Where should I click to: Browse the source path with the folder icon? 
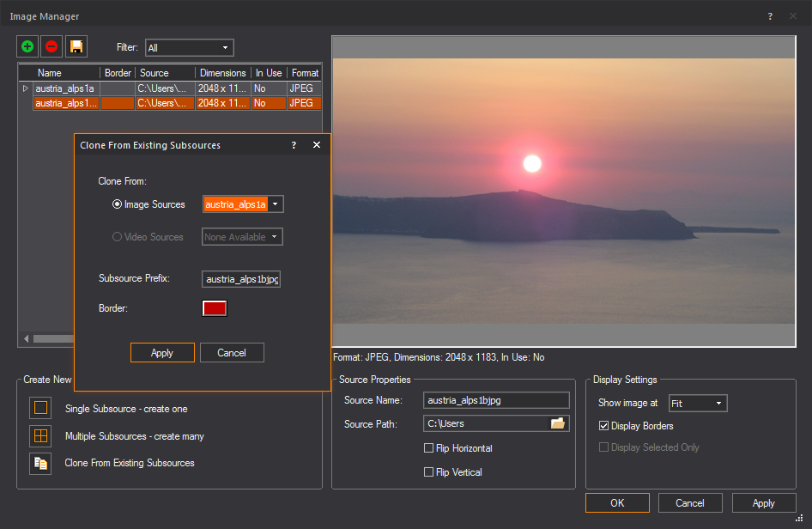click(558, 423)
